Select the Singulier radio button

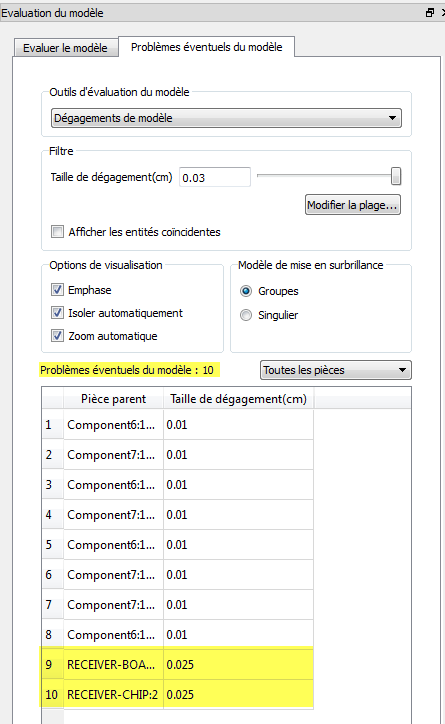[x=246, y=315]
